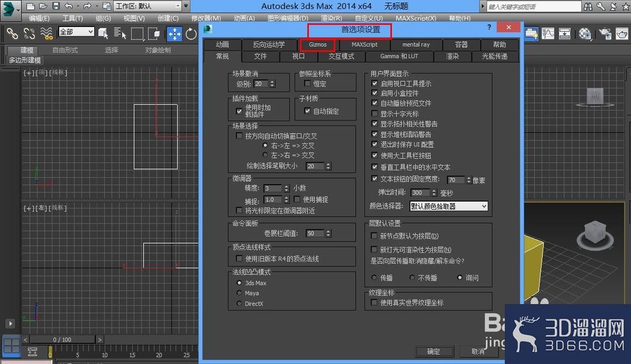
Task: Open Render Setup teapot icon
Action: coord(605,33)
